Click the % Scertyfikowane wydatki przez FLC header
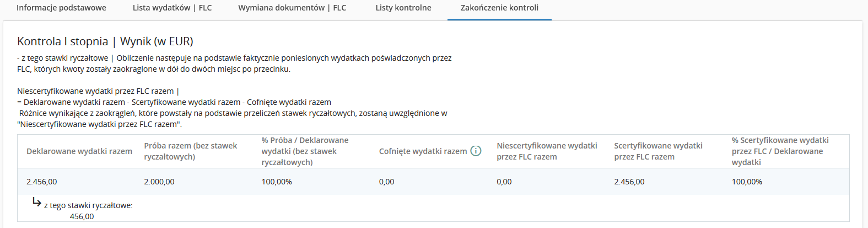 [x=780, y=151]
